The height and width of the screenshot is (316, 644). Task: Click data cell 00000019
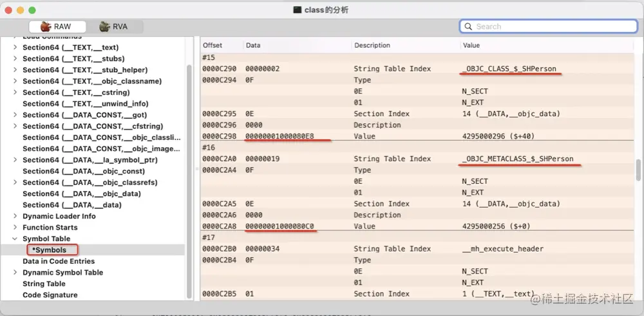[x=262, y=159]
